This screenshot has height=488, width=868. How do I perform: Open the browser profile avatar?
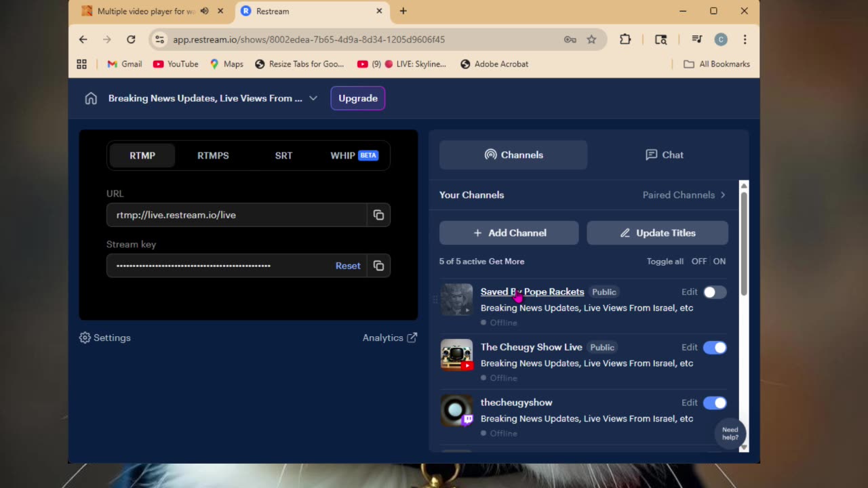pyautogui.click(x=721, y=39)
